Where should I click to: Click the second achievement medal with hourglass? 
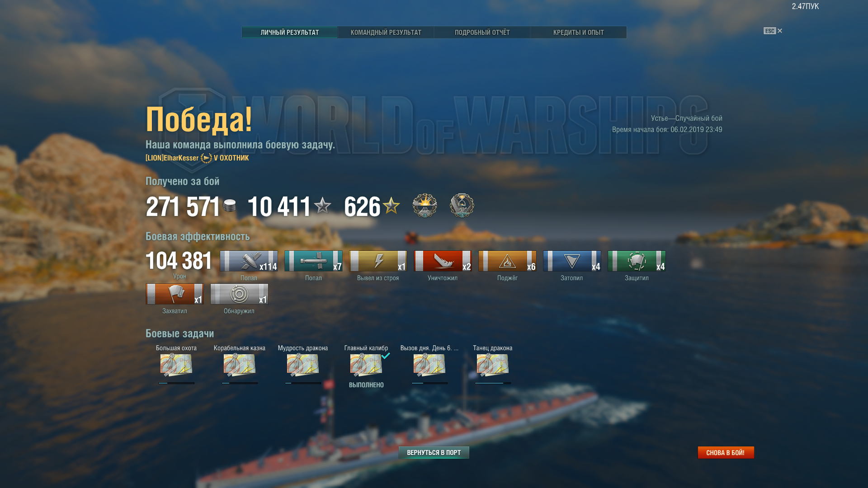click(462, 206)
